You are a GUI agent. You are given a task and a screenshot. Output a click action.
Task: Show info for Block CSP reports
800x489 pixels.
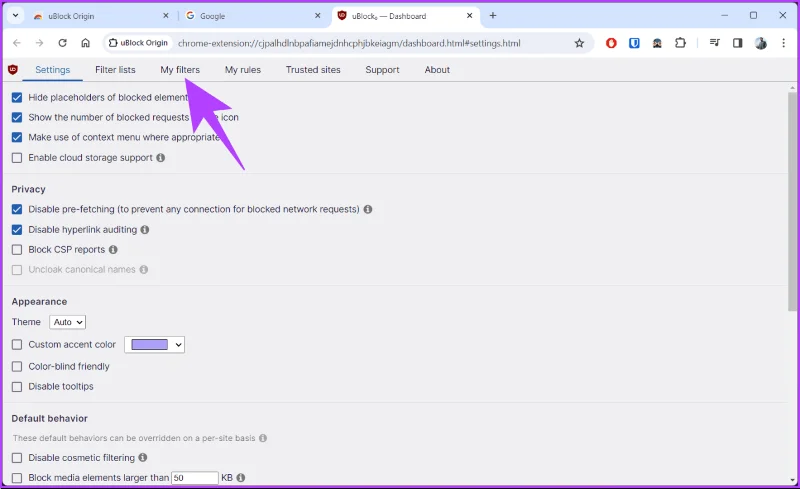click(113, 250)
